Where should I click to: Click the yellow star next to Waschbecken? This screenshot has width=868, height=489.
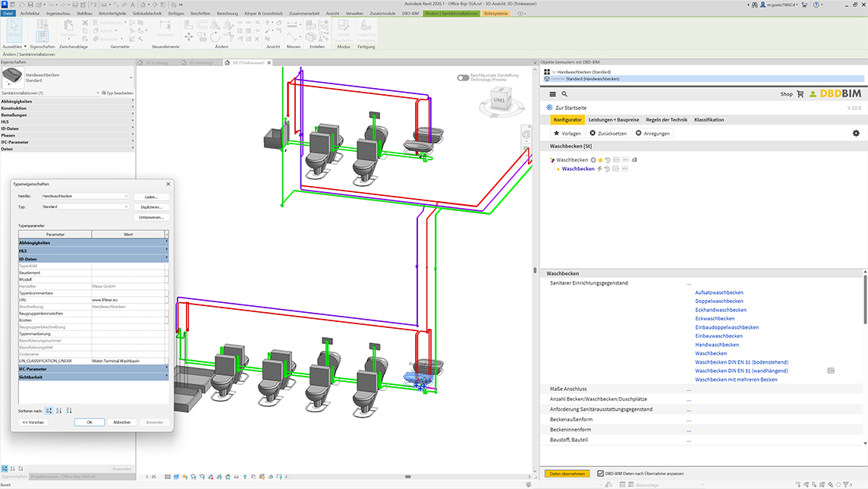coord(600,160)
